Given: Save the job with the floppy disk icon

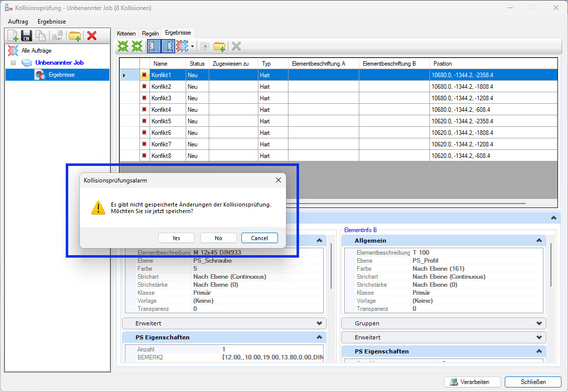Looking at the screenshot, I should (x=27, y=36).
